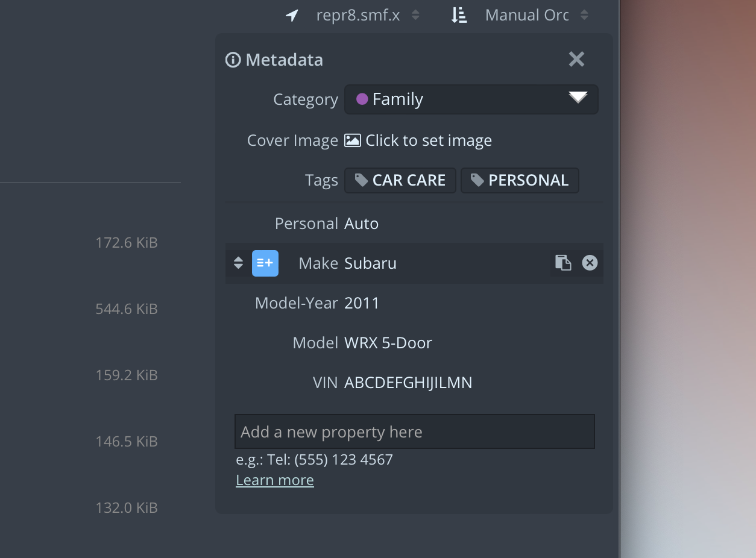Click the blue add-lines icon on Make row
The width and height of the screenshot is (756, 558).
pos(265,263)
